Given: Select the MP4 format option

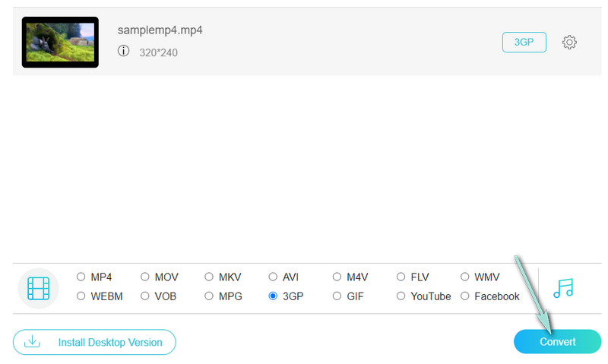Looking at the screenshot, I should pyautogui.click(x=81, y=277).
